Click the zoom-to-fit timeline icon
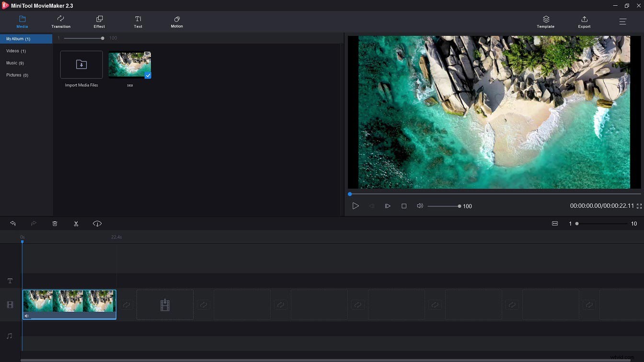 554,223
